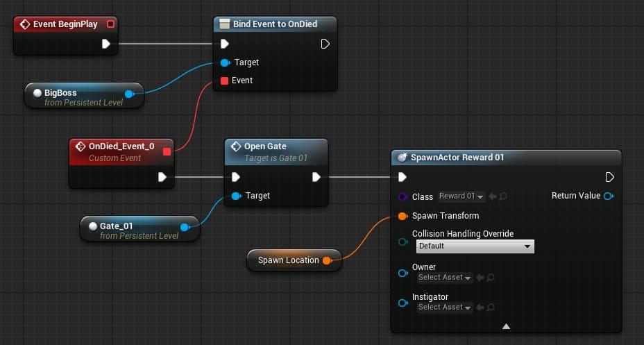Click the red Event pin on Bind Event node
This screenshot has height=345, width=644.
click(x=224, y=81)
